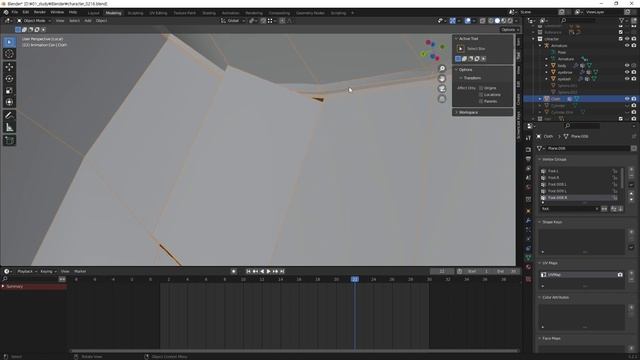The width and height of the screenshot is (640, 360).
Task: Click the timeline horizontal scrollbar
Action: pos(295,351)
